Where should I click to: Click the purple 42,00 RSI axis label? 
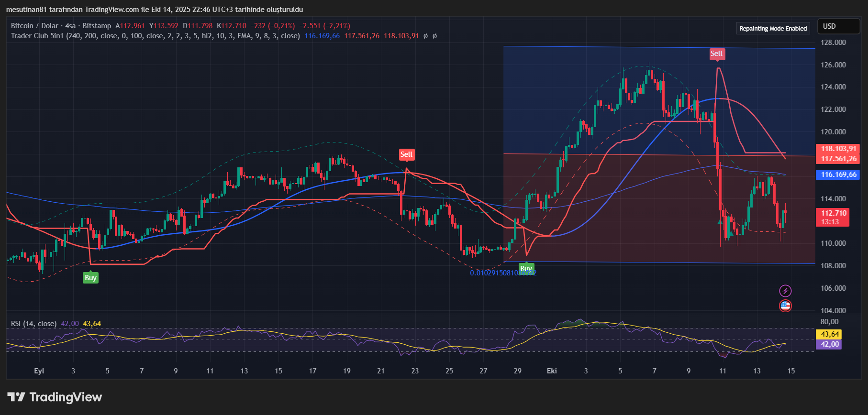[830, 344]
